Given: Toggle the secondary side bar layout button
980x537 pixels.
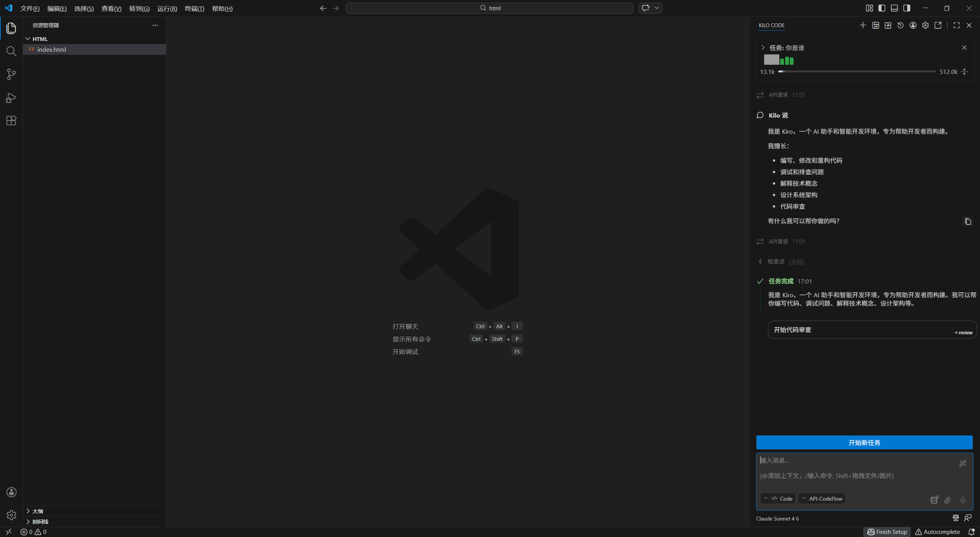Looking at the screenshot, I should pos(907,8).
